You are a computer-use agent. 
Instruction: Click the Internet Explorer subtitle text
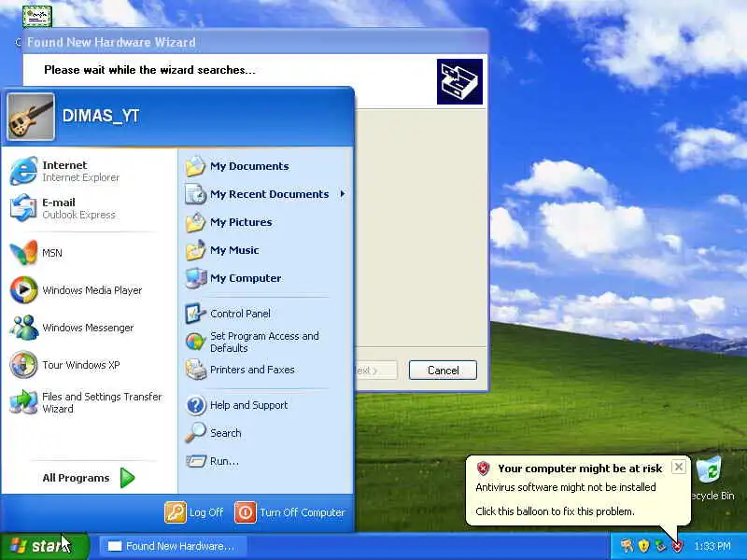[81, 177]
